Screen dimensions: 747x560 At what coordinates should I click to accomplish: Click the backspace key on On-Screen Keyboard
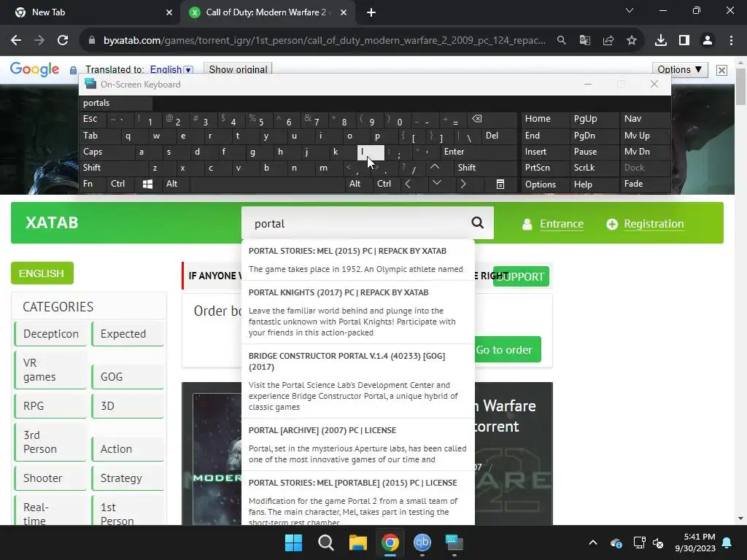tap(476, 119)
